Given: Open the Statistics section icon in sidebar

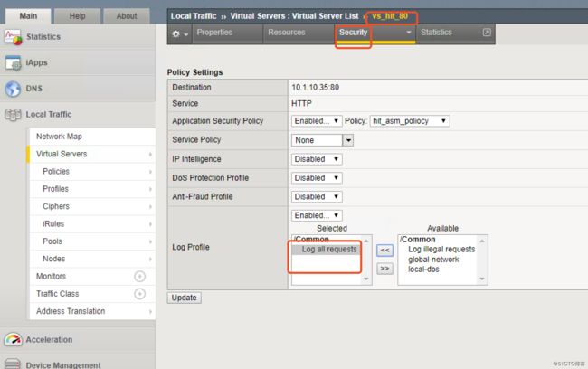Looking at the screenshot, I should (14, 37).
